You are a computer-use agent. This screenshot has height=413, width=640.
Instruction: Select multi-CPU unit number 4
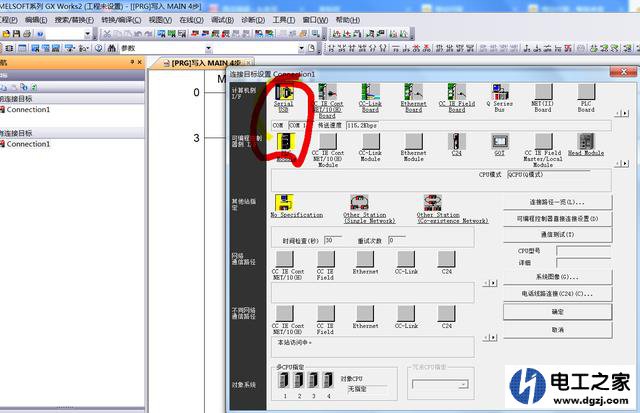(x=328, y=380)
